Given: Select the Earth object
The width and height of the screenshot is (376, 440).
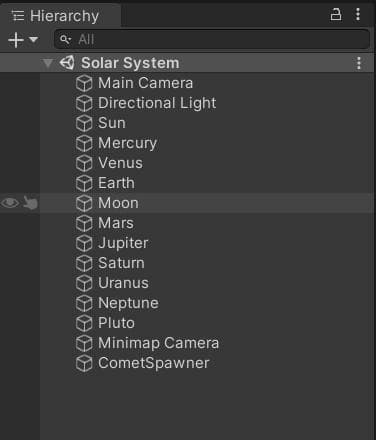Looking at the screenshot, I should tap(116, 183).
